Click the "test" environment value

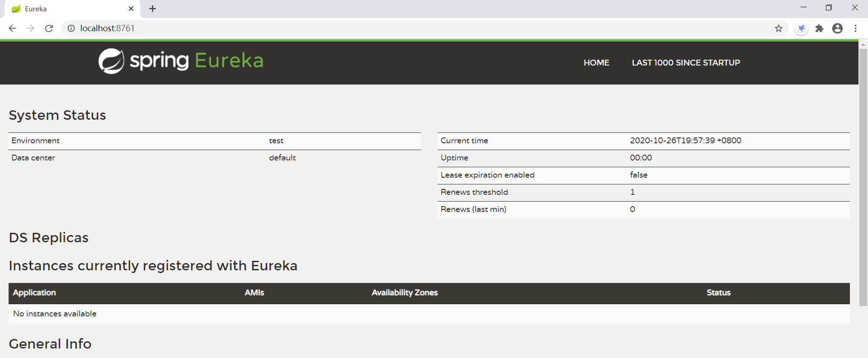coord(276,141)
